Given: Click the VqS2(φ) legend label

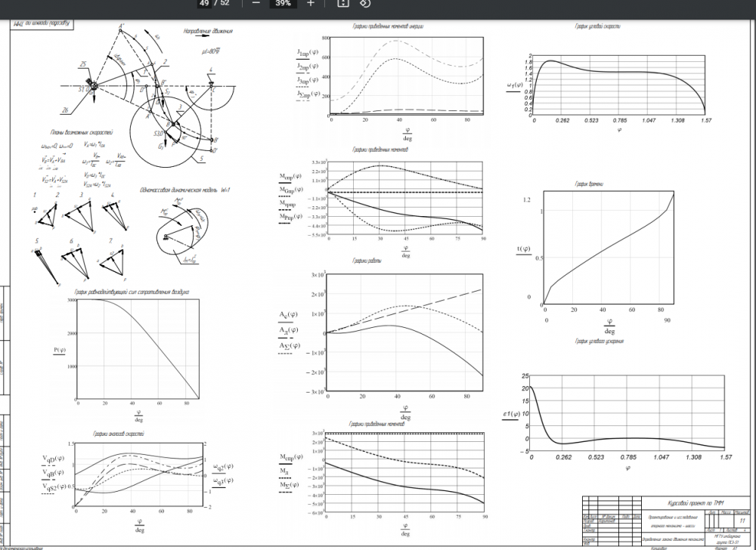Looking at the screenshot, I should (x=54, y=487).
